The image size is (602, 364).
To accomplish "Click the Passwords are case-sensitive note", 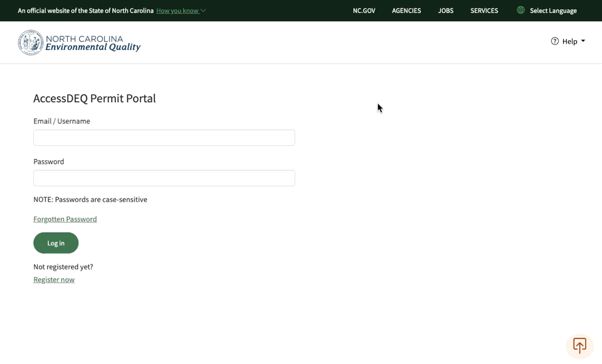I will tap(90, 199).
